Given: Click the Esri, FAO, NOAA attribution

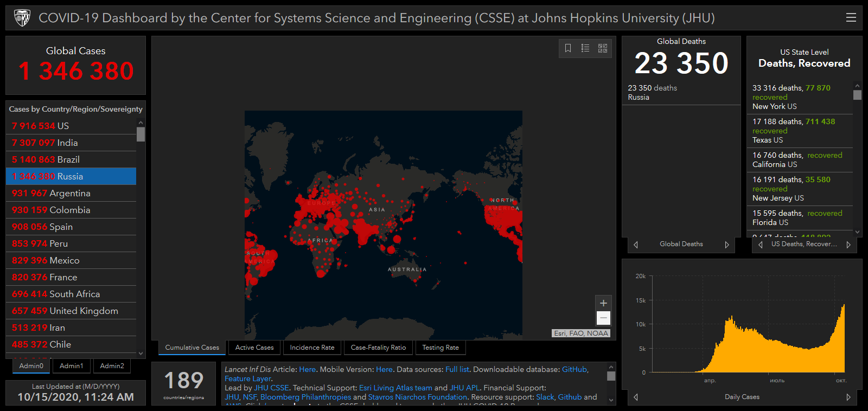Looking at the screenshot, I should pos(581,333).
